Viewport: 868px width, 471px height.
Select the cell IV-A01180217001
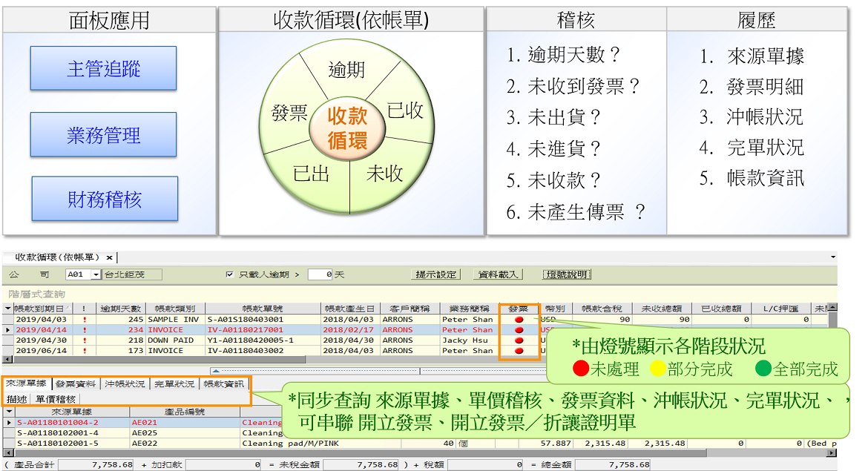pos(263,330)
